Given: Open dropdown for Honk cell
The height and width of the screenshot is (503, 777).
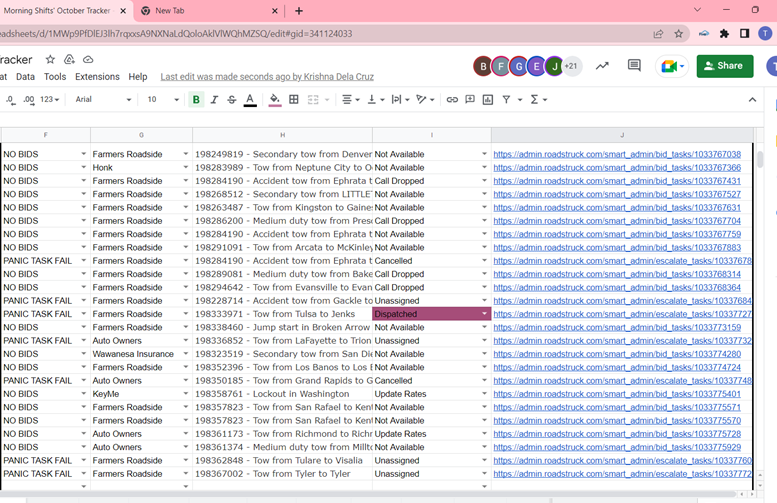Looking at the screenshot, I should click(186, 168).
